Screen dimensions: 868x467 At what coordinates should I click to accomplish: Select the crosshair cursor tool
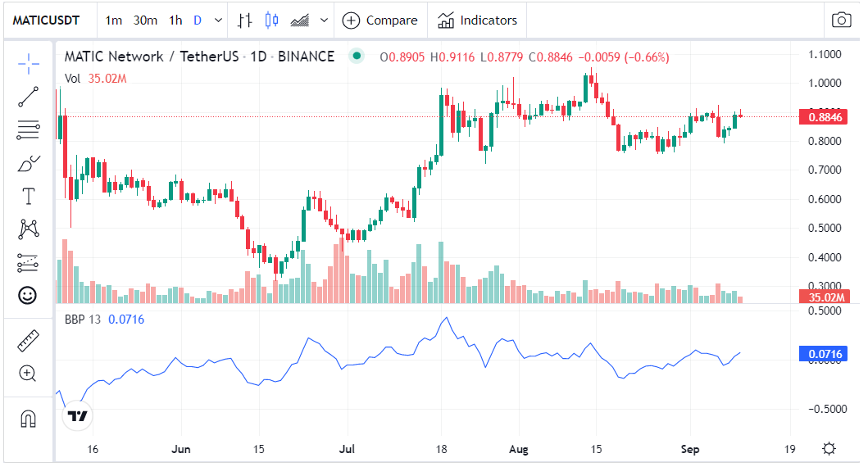[28, 64]
